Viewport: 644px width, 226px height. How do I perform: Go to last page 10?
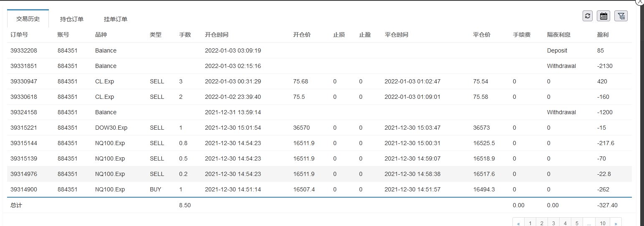point(602,223)
